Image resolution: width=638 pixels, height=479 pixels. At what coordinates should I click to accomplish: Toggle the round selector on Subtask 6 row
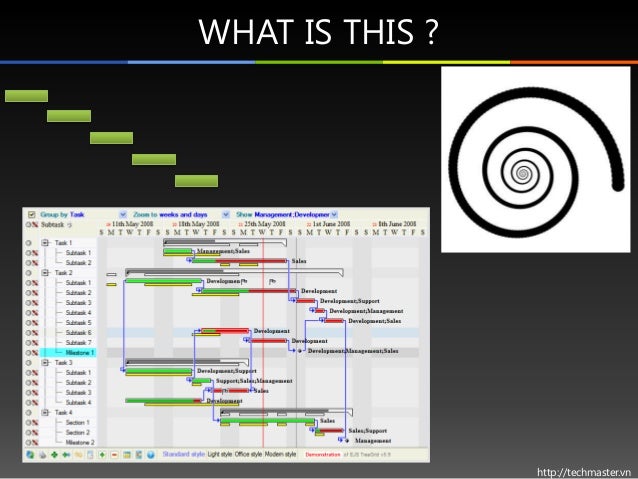click(x=28, y=333)
